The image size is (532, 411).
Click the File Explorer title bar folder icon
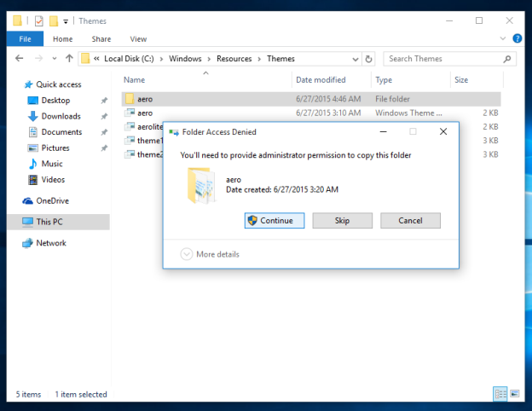(18, 21)
